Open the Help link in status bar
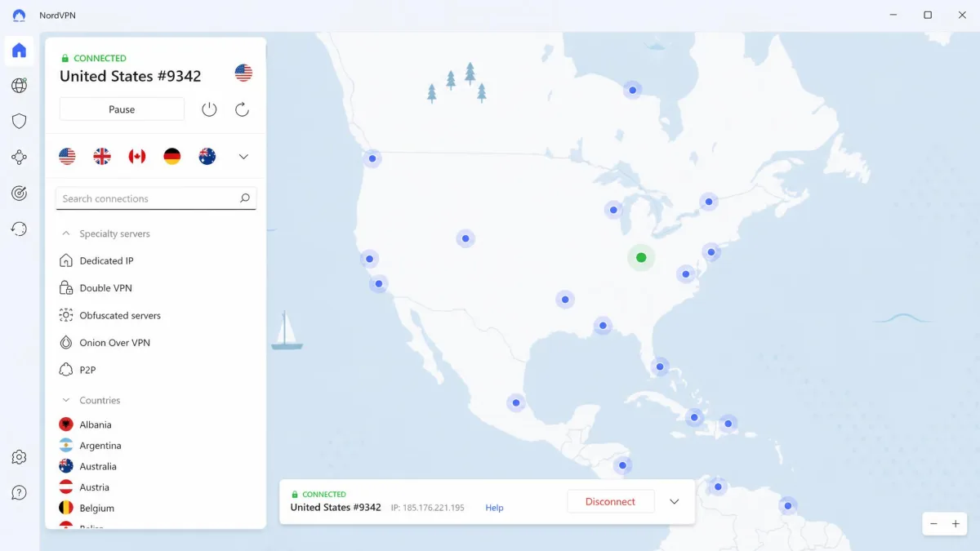The height and width of the screenshot is (551, 980). point(494,508)
